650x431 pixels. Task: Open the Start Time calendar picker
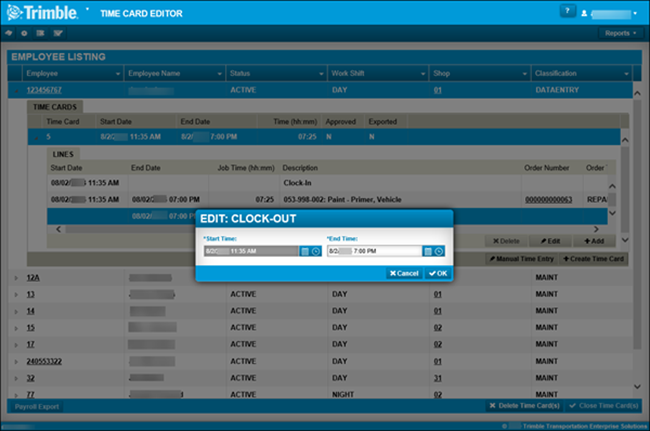tap(305, 251)
